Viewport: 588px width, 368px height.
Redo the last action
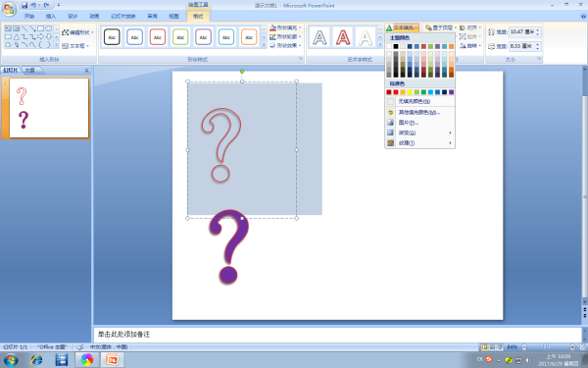click(x=46, y=5)
